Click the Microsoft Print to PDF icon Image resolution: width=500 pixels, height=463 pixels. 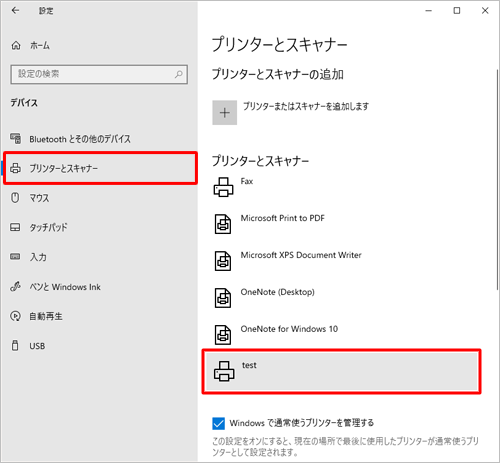click(x=223, y=224)
